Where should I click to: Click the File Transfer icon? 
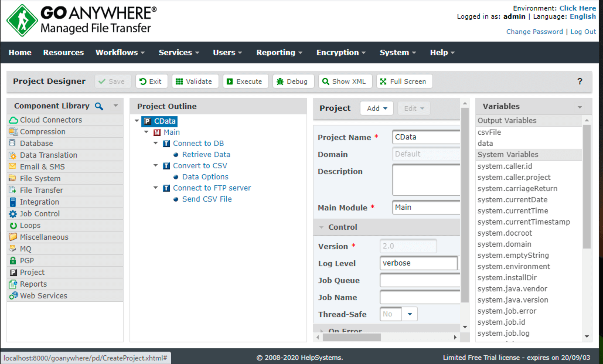click(x=13, y=190)
